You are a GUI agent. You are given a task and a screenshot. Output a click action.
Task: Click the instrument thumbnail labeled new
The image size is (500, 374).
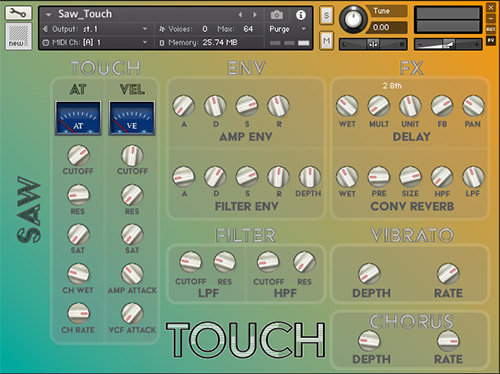tap(19, 36)
